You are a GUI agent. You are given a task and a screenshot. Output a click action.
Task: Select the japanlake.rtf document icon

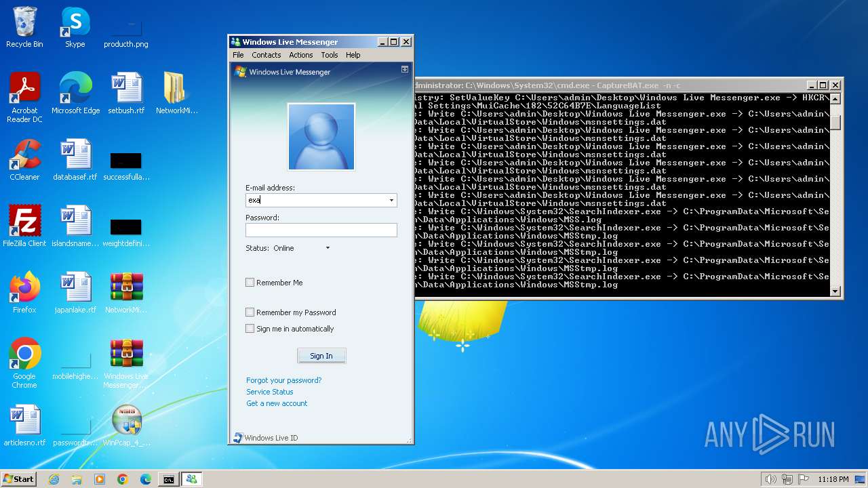[x=75, y=293]
